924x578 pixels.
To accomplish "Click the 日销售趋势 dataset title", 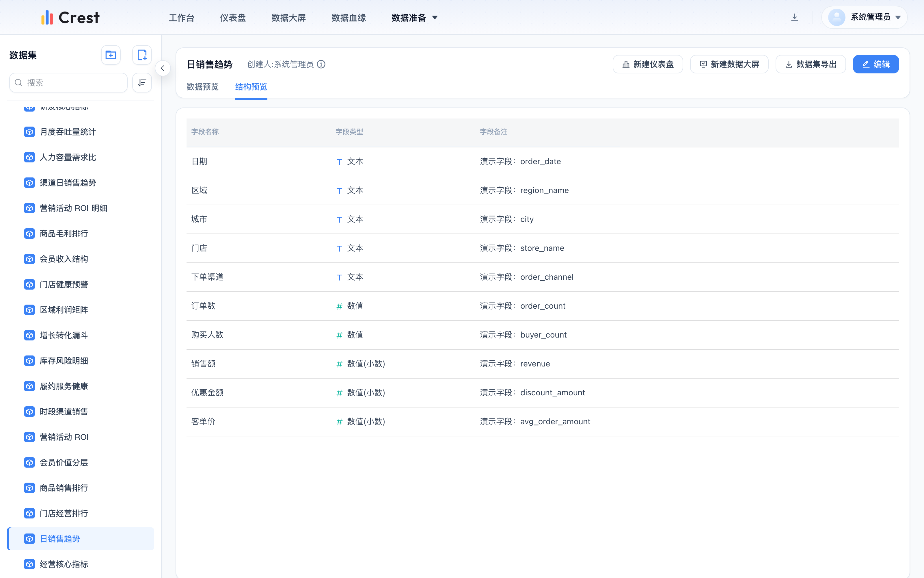I will coord(210,64).
